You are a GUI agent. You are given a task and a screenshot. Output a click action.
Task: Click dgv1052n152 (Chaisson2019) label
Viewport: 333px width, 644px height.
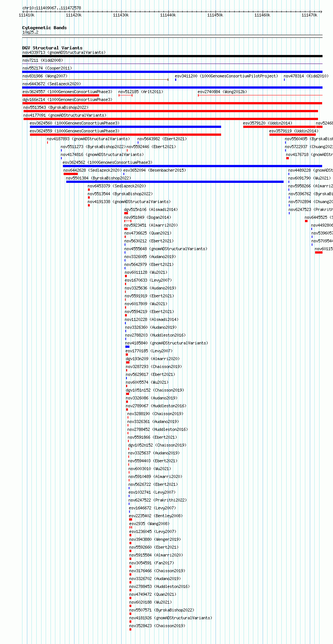157,445
